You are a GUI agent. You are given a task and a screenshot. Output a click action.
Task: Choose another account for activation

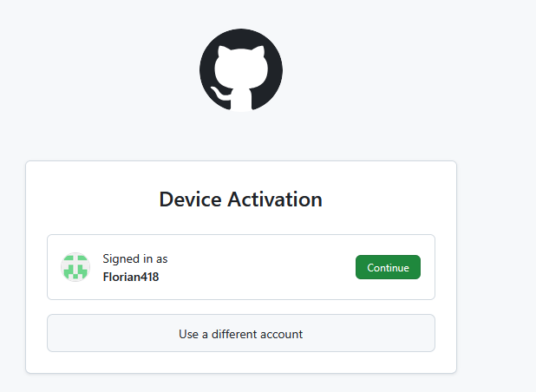point(240,333)
